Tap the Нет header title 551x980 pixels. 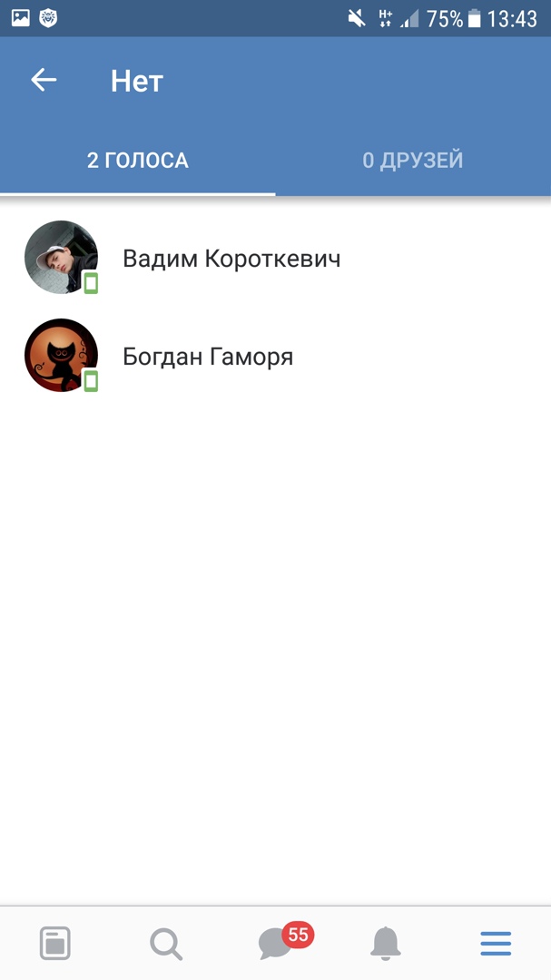click(137, 82)
